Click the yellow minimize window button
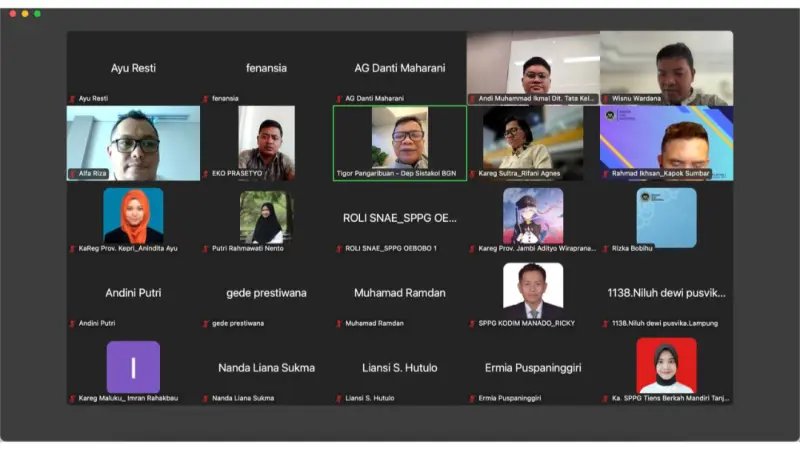The image size is (800, 450). pos(25,14)
